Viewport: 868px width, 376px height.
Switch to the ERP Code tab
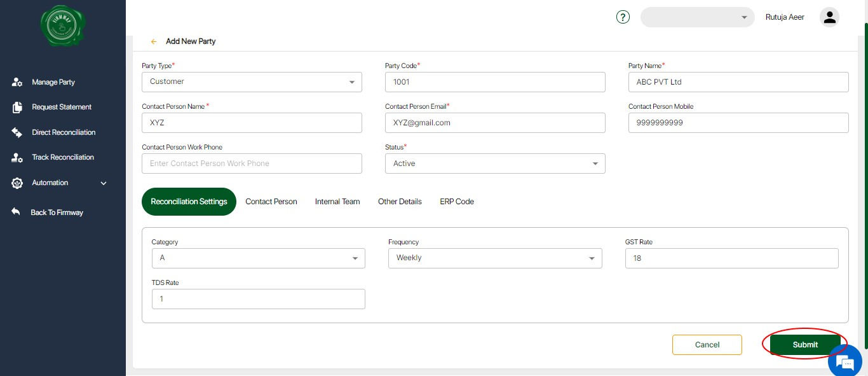[457, 202]
